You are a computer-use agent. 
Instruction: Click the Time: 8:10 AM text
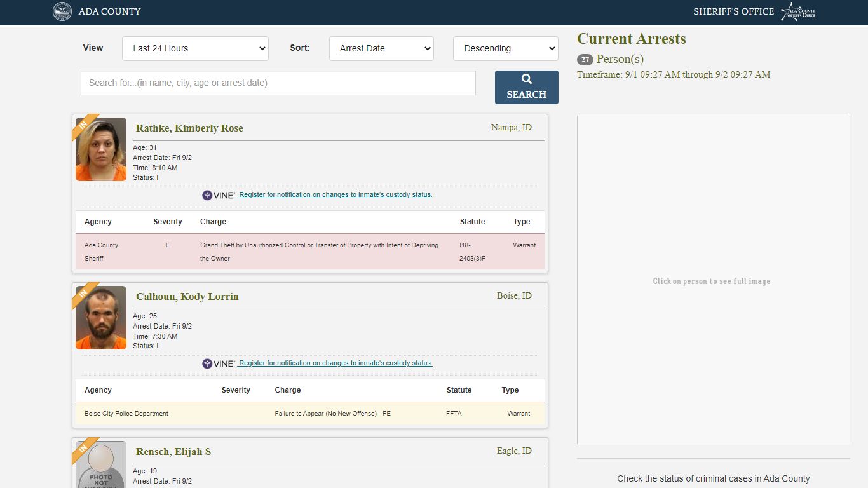[155, 168]
